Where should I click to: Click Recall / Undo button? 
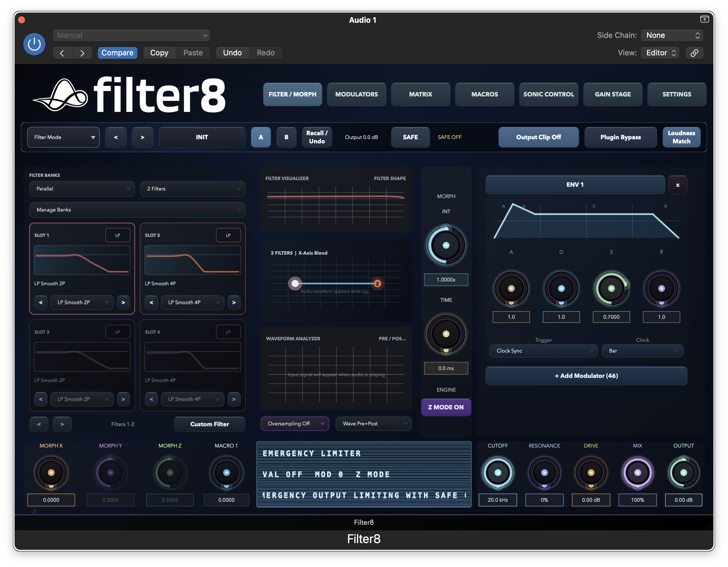coord(317,137)
